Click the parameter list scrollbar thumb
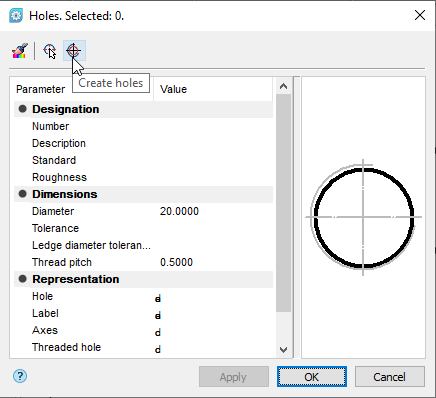This screenshot has height=398, width=436. (x=284, y=203)
